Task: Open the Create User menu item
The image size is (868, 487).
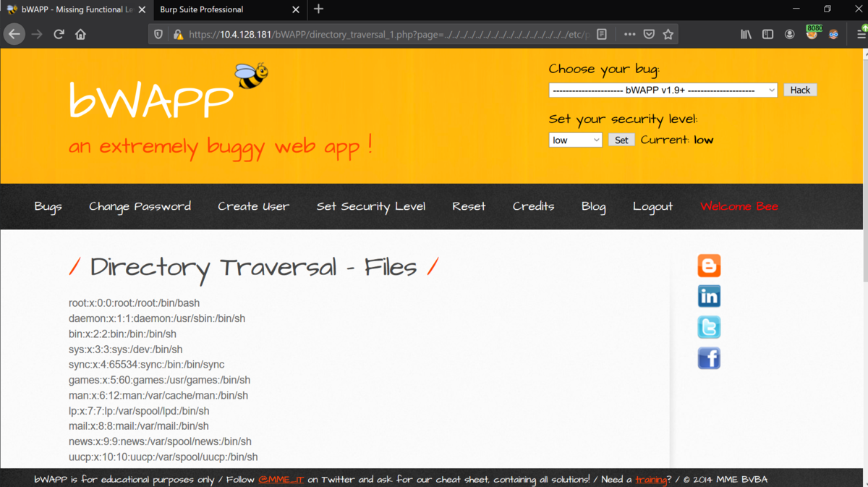Action: 253,206
